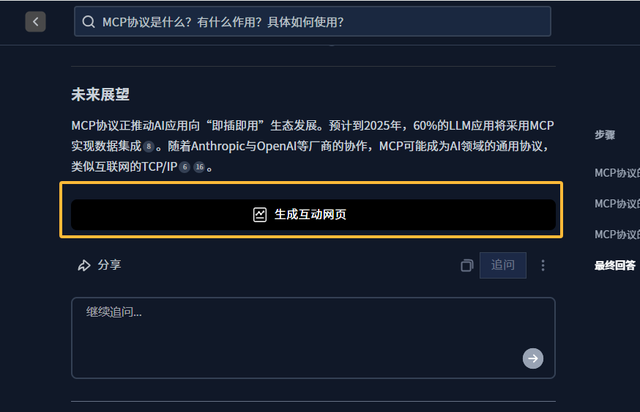Click the chart icon beside 生成互动网页

point(260,214)
